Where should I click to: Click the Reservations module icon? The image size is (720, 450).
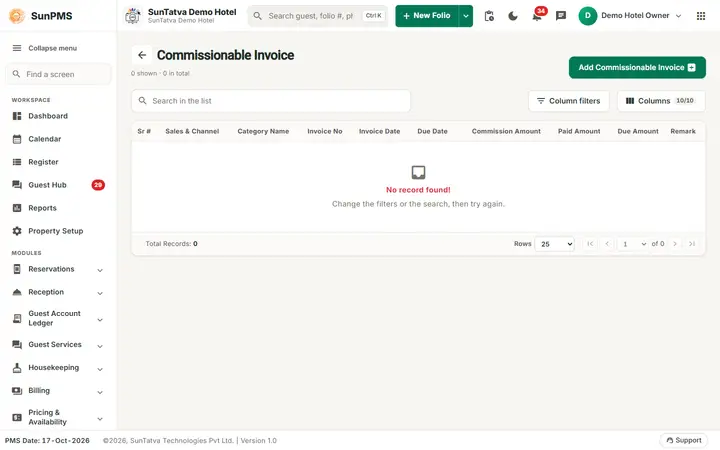17,269
